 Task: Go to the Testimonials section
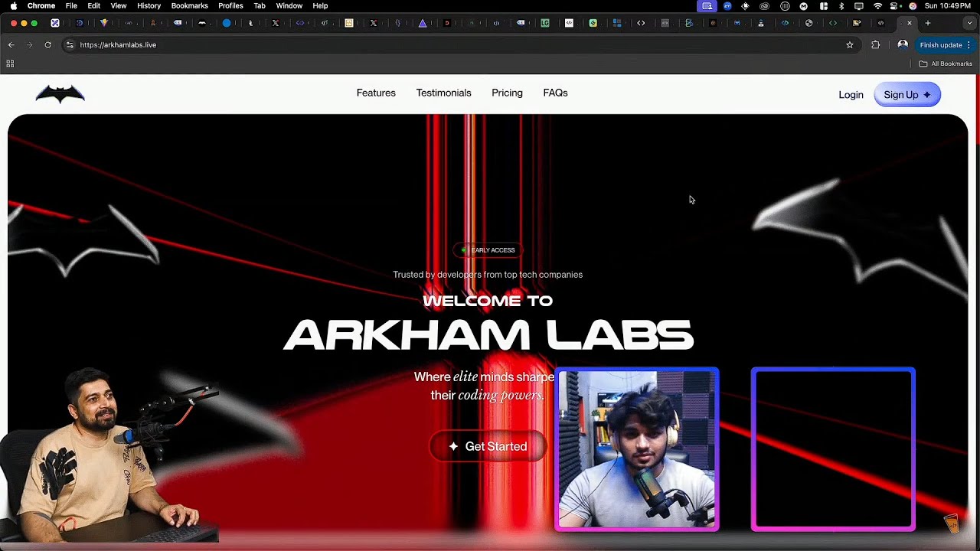[443, 93]
